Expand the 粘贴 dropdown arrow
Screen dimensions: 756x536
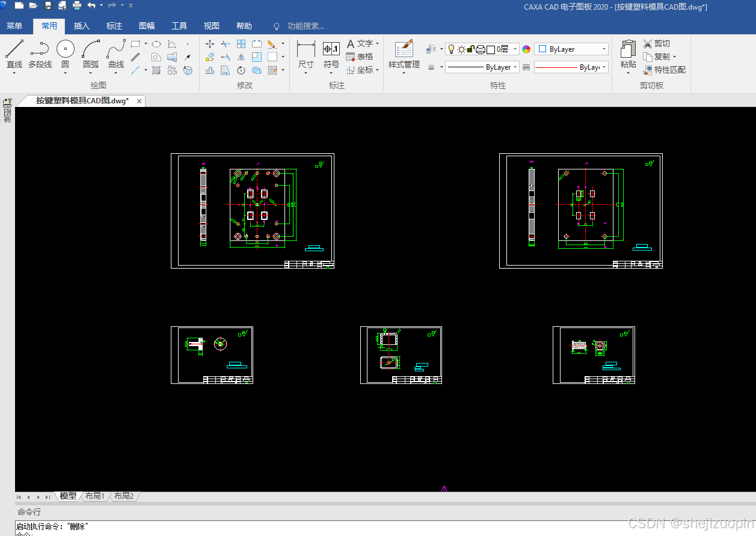point(628,73)
